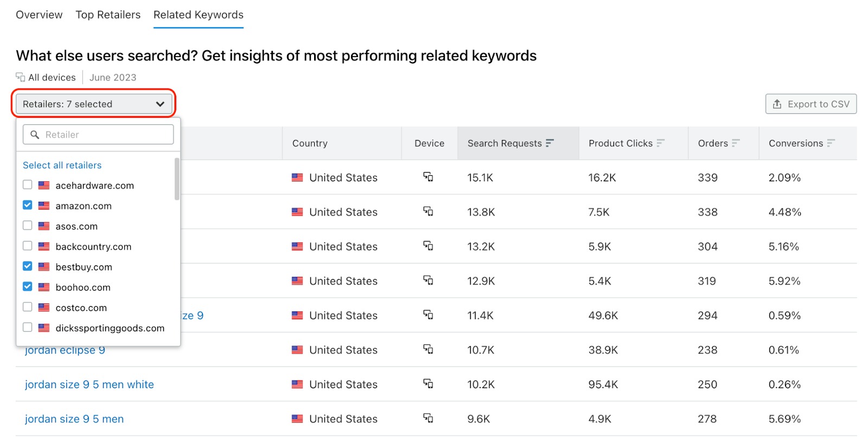Click the US flag in the 13.8K row
Viewport: 868px width, 437px height.
[297, 212]
